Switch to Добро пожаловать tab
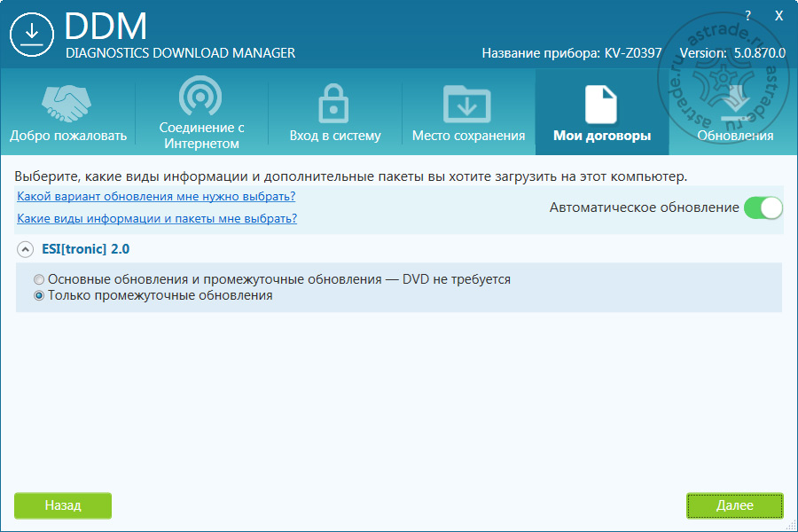 [68, 112]
